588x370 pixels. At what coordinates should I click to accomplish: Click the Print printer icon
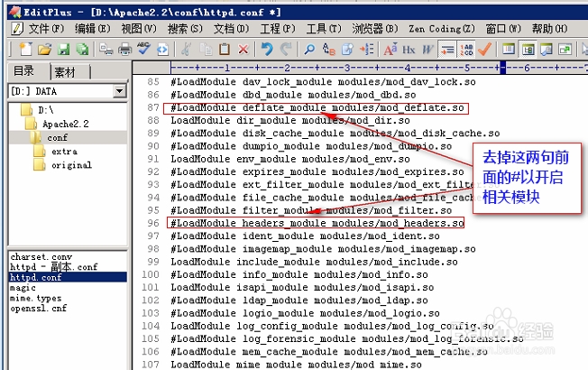click(x=124, y=49)
